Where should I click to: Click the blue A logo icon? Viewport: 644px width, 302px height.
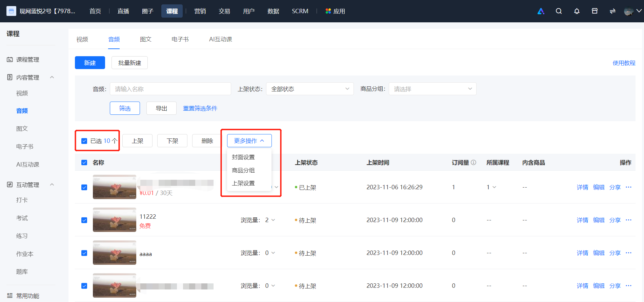541,11
